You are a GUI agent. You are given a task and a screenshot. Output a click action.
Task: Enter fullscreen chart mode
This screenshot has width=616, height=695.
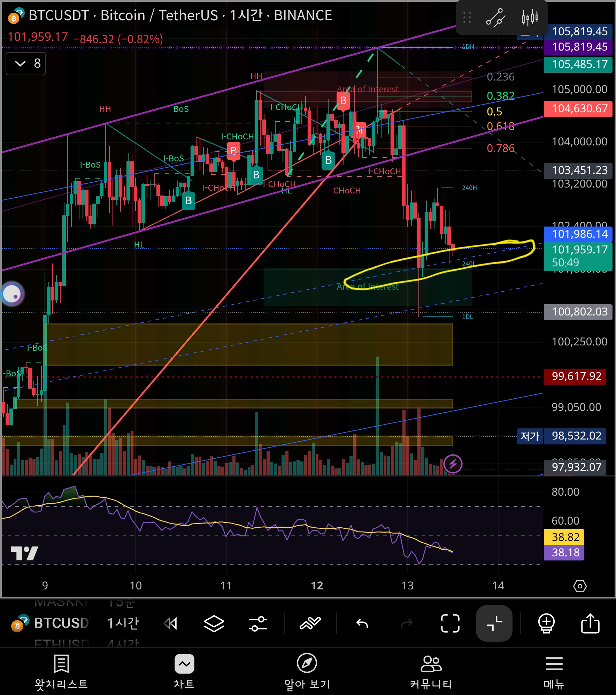pyautogui.click(x=450, y=623)
